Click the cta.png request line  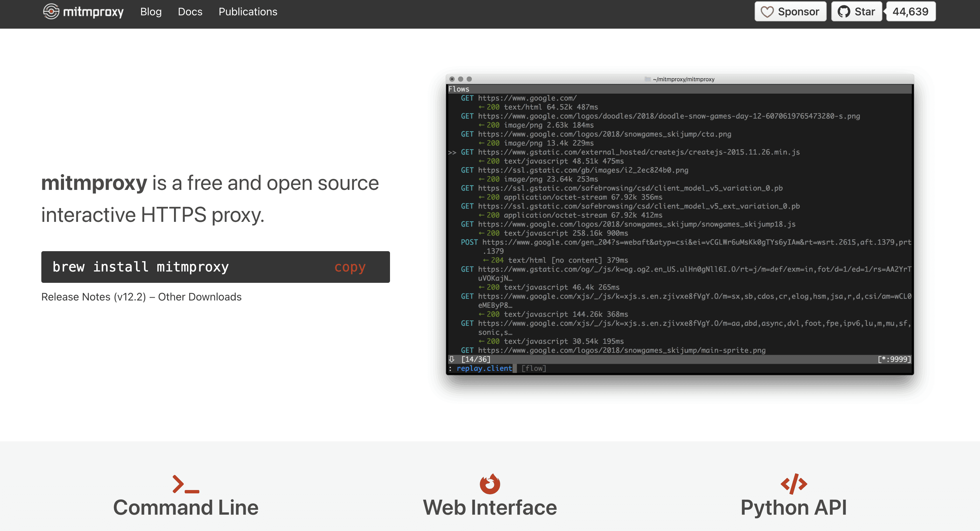(596, 134)
